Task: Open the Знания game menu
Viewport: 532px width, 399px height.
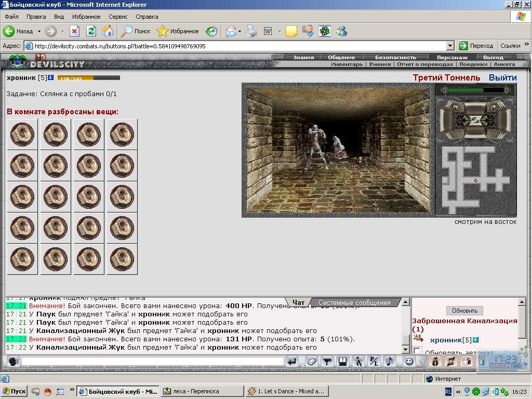Action: tap(303, 57)
